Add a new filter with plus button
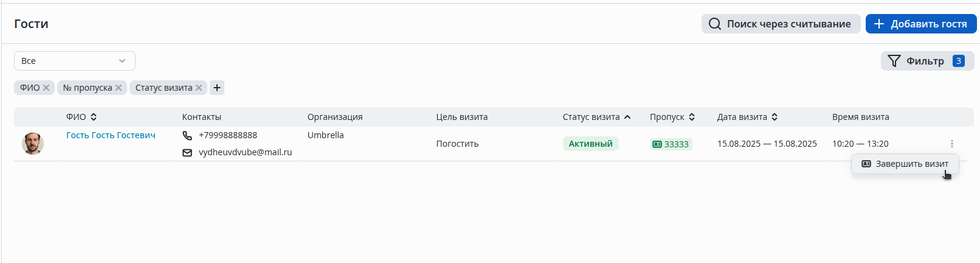 [217, 88]
